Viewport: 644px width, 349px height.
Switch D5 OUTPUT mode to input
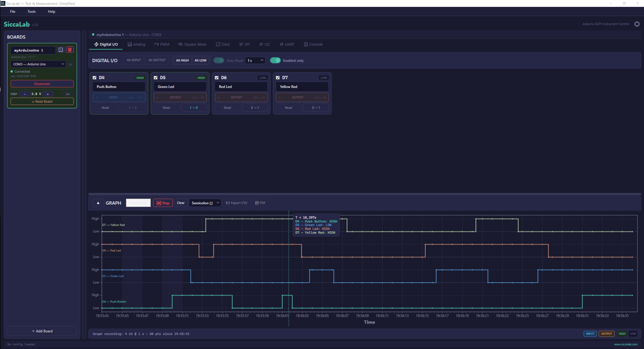point(180,98)
